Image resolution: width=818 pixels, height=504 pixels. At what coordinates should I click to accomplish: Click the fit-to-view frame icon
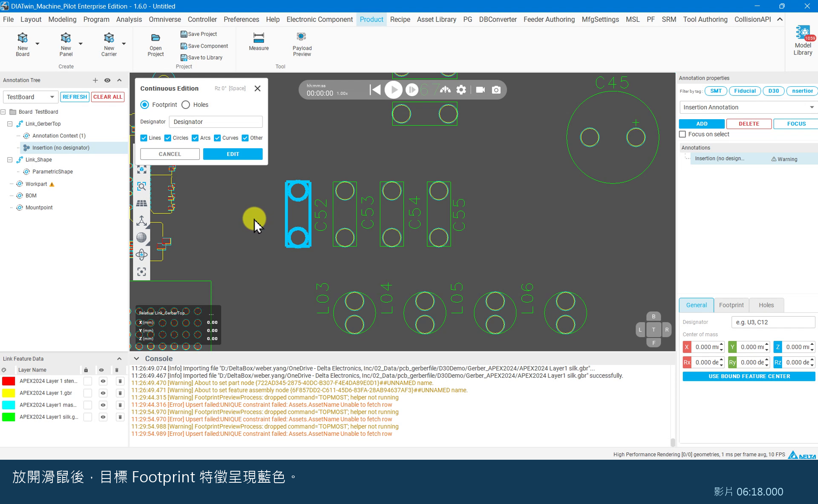[x=141, y=272]
